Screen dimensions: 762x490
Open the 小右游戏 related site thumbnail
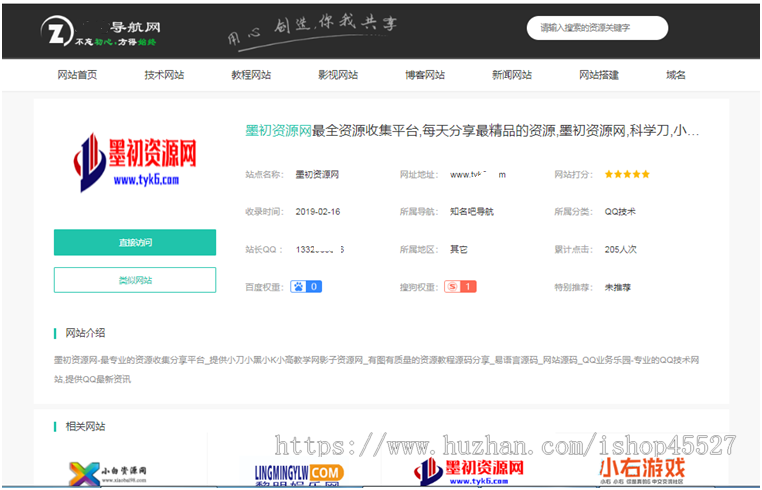(641, 470)
